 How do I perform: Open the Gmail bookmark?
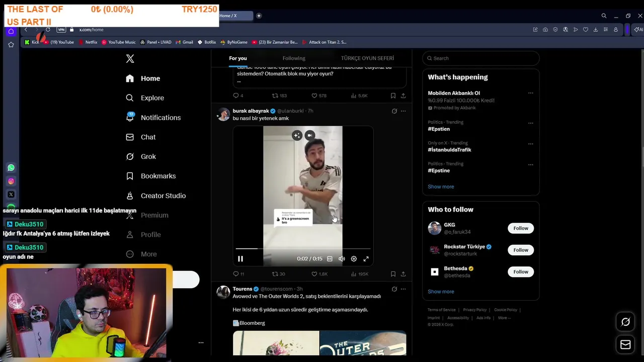pyautogui.click(x=184, y=42)
